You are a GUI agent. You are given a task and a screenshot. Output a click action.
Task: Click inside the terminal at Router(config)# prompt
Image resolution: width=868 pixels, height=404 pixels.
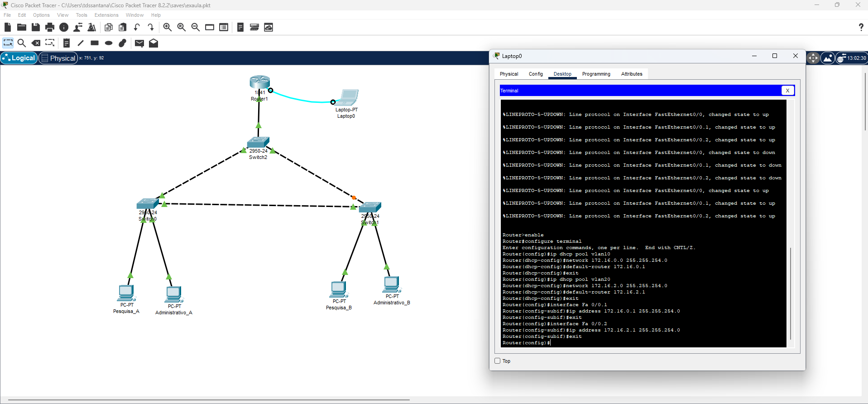tap(526, 343)
